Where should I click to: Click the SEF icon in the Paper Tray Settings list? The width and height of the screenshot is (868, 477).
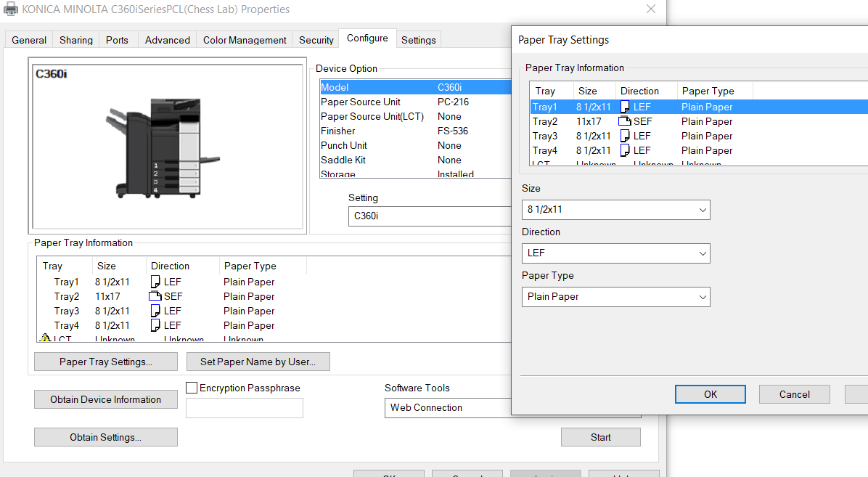click(x=626, y=121)
